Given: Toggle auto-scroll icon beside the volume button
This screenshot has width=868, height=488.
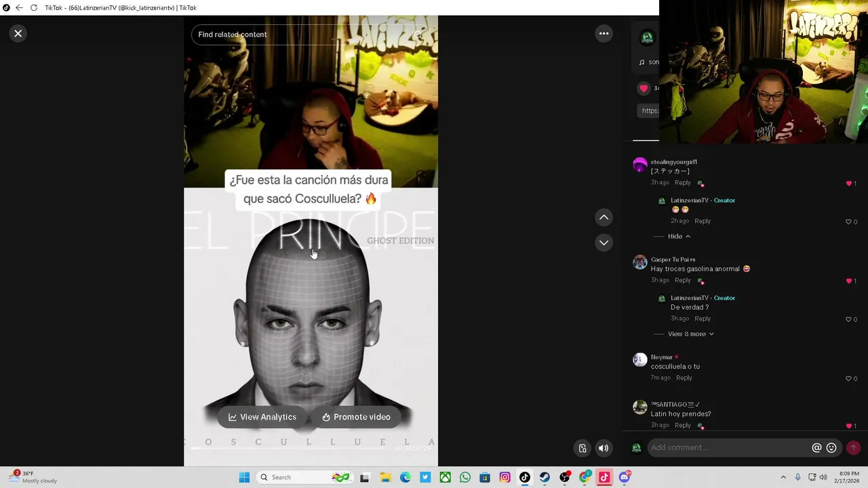Looking at the screenshot, I should tap(583, 448).
